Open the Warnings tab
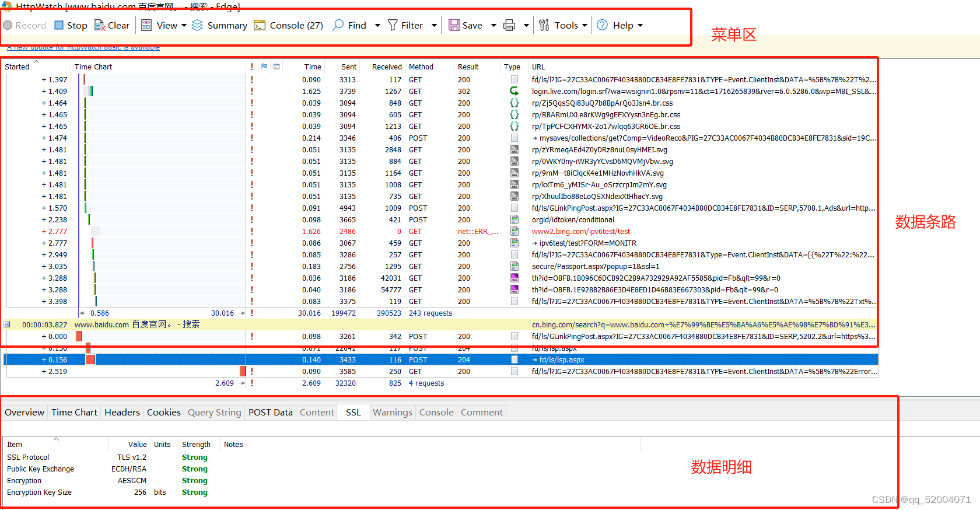The image size is (980, 510). pos(393,412)
